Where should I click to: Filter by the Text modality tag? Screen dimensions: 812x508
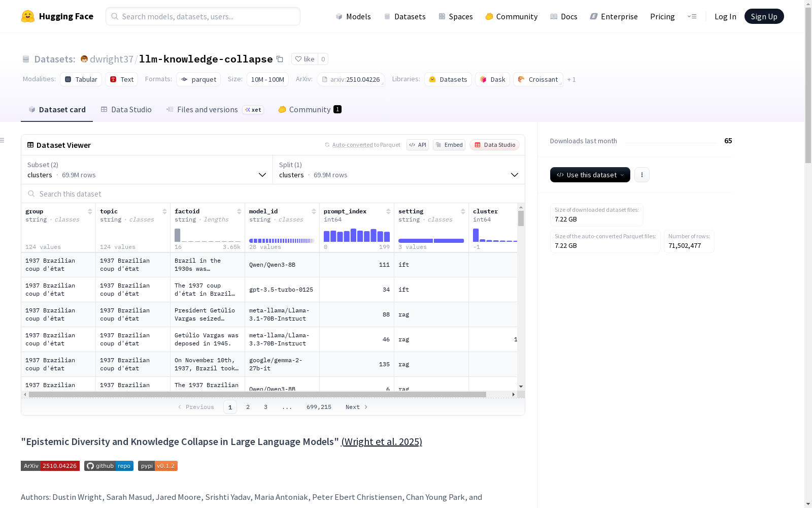[x=122, y=79]
